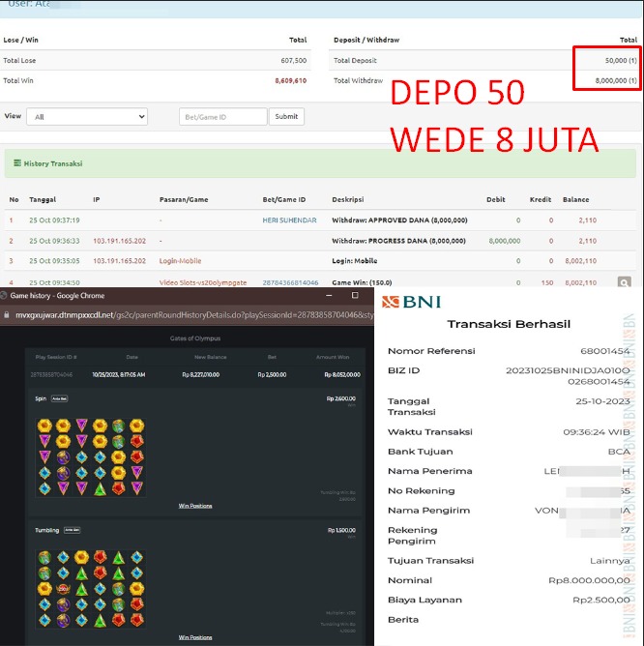Click the BNI logo on the receipt

pos(411,302)
